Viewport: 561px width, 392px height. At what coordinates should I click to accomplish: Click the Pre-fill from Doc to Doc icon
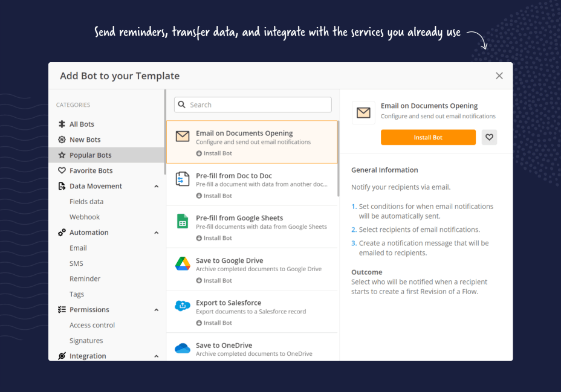pos(183,179)
